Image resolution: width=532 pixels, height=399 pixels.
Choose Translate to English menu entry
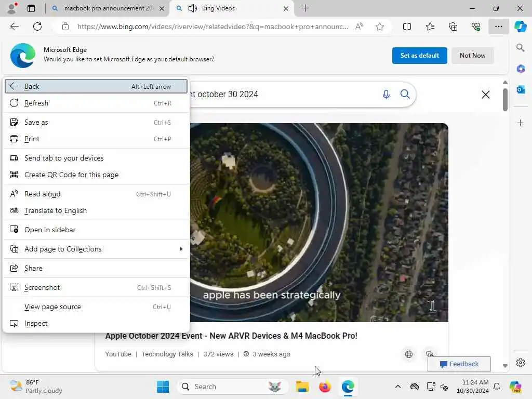click(96, 211)
